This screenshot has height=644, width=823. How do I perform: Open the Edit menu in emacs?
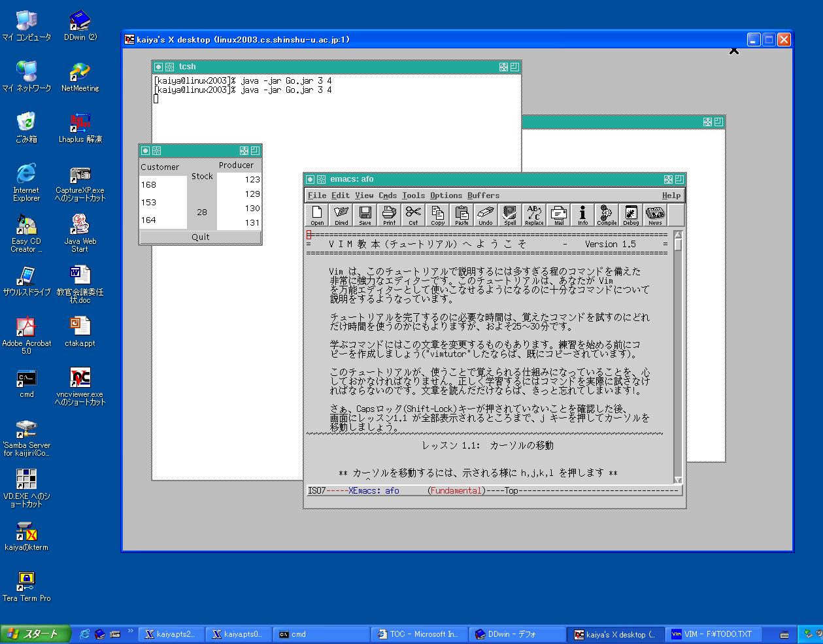click(341, 195)
